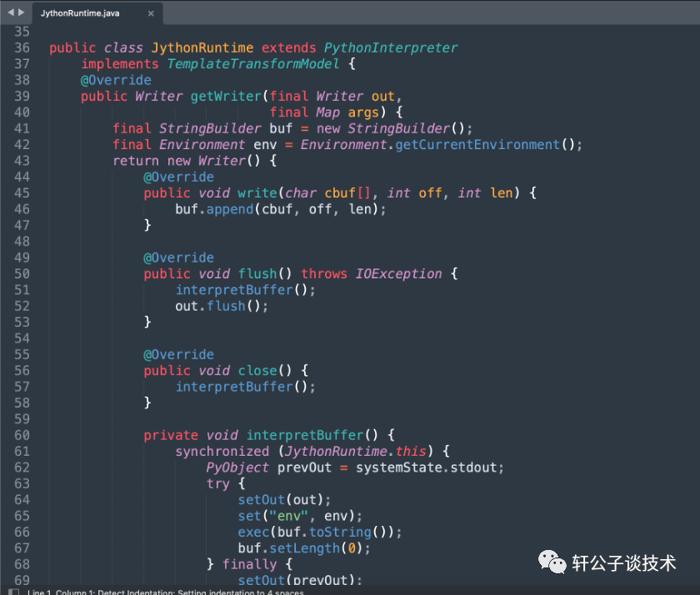Click the "env" string literal on line 65

tap(288, 516)
